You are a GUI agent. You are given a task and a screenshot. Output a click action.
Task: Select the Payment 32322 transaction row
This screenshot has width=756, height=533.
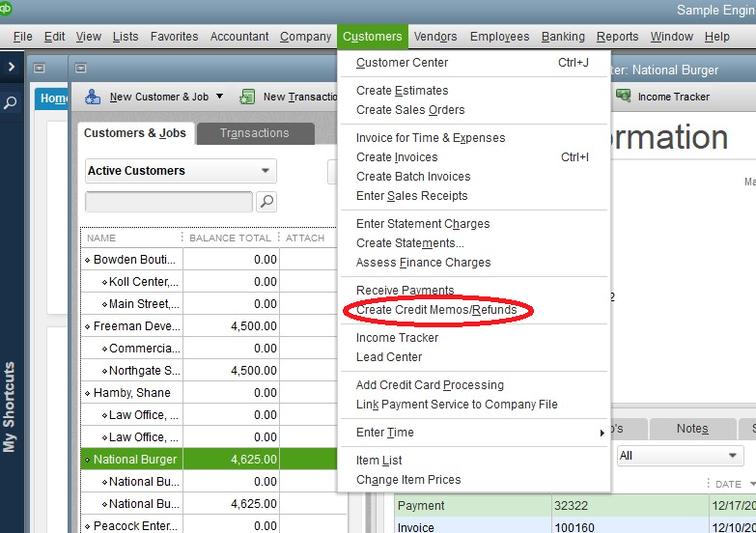575,506
